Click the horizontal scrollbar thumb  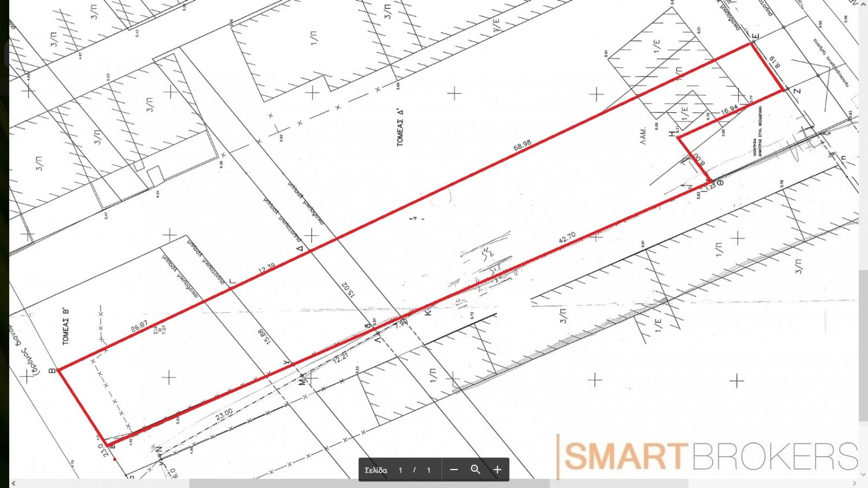click(x=369, y=483)
